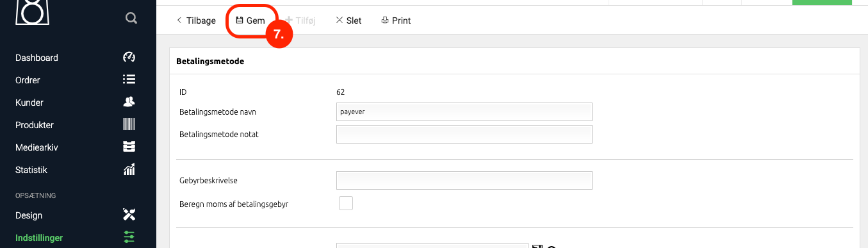868x248 pixels.
Task: Delete the payment method with Slet
Action: pyautogui.click(x=348, y=21)
